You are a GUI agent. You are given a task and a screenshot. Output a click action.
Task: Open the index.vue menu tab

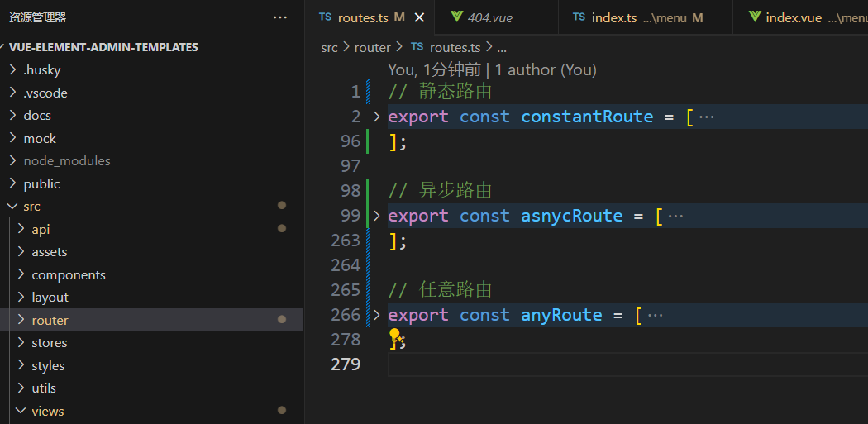click(x=806, y=17)
